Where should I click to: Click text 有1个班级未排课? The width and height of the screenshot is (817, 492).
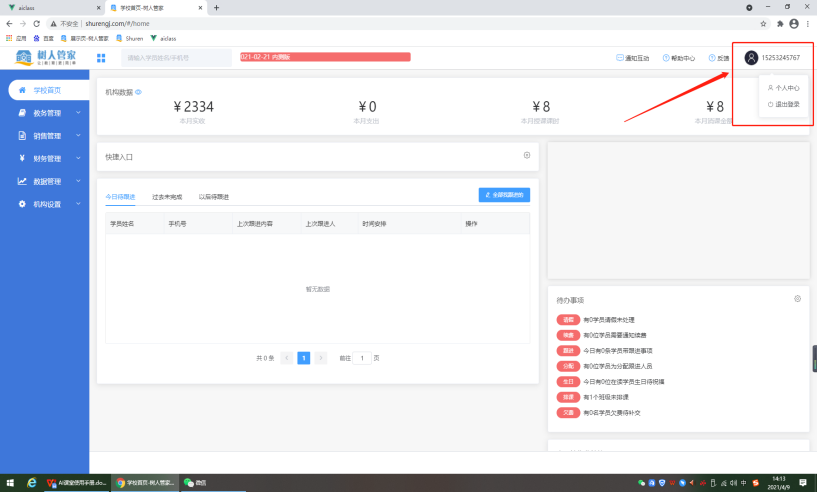(x=606, y=397)
